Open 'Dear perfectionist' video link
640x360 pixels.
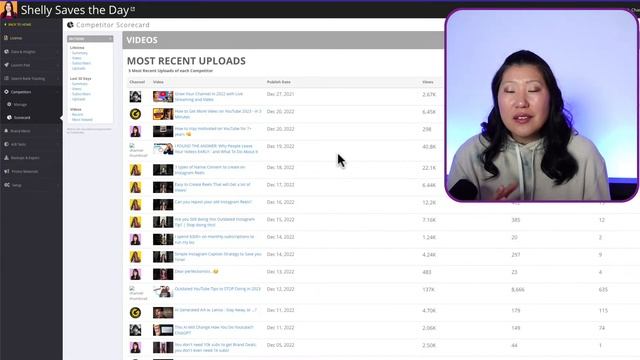(x=196, y=271)
